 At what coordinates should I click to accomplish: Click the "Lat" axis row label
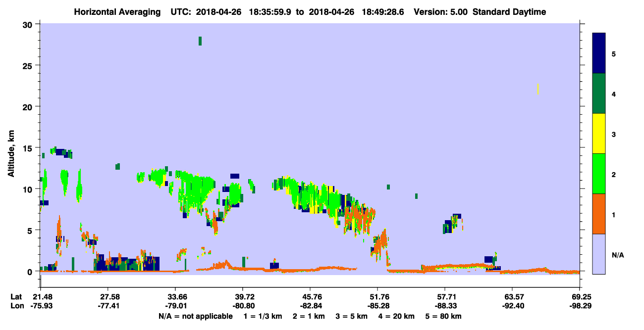16,297
